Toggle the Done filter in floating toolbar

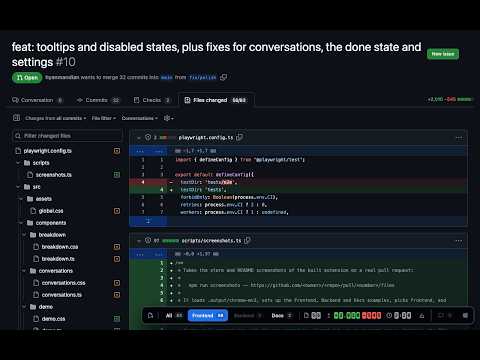pos(282,315)
